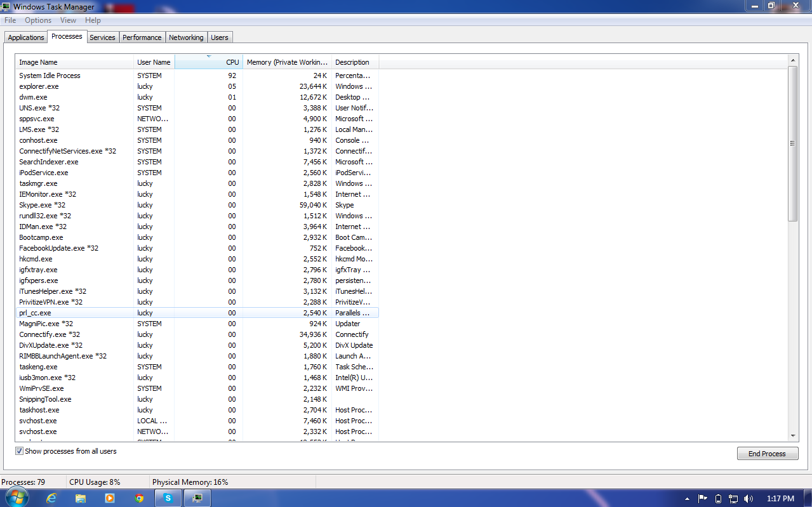Switch to the Applications tab

[x=26, y=37]
